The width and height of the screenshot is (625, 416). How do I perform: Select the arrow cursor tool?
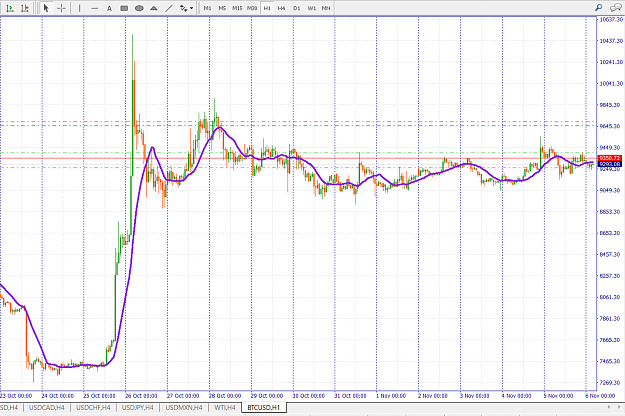tap(46, 8)
